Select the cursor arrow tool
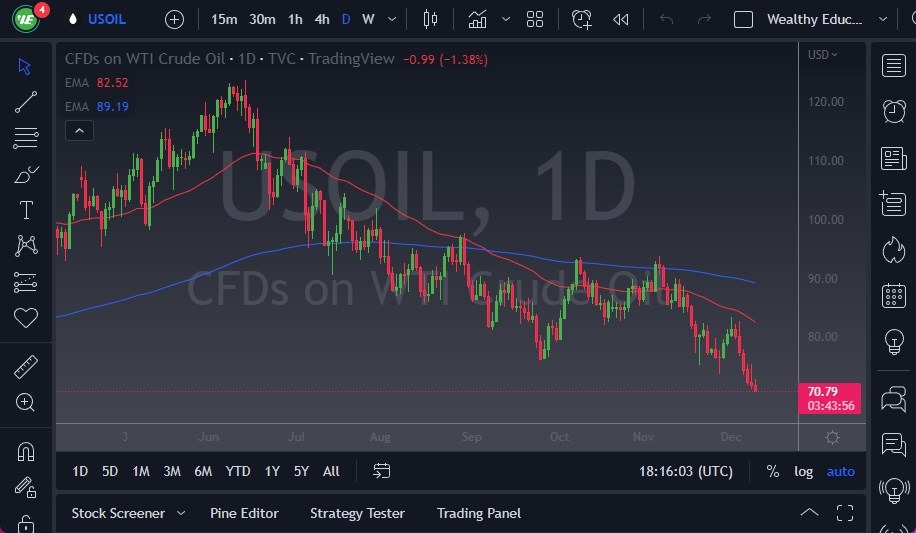 (x=25, y=66)
